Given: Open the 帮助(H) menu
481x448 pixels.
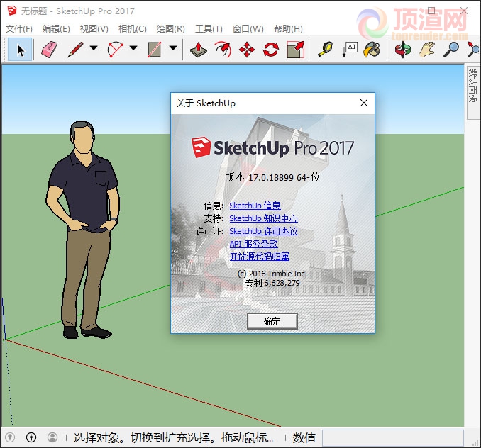Looking at the screenshot, I should pos(288,29).
